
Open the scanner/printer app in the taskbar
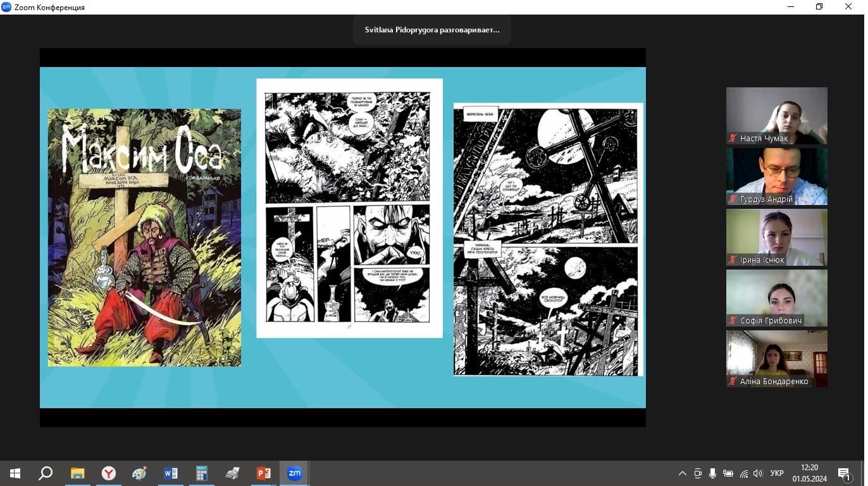pos(232,473)
